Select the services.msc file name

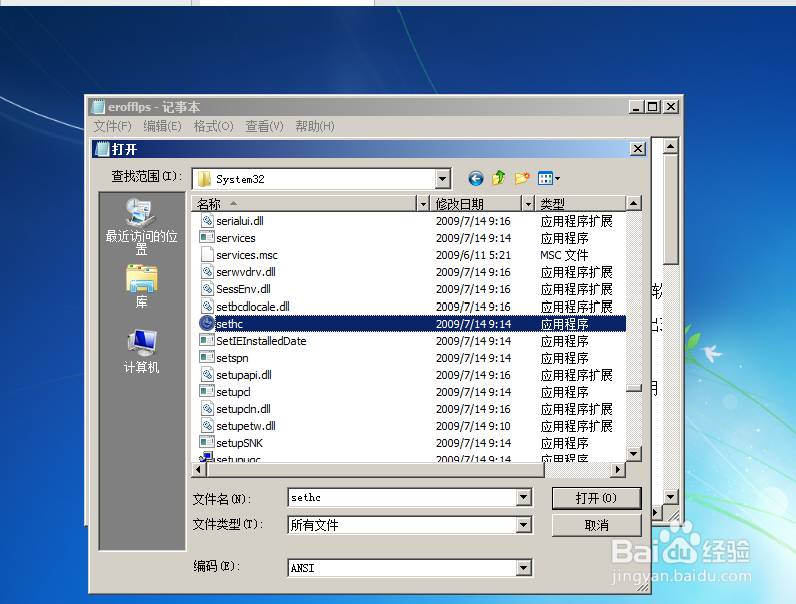click(x=247, y=255)
